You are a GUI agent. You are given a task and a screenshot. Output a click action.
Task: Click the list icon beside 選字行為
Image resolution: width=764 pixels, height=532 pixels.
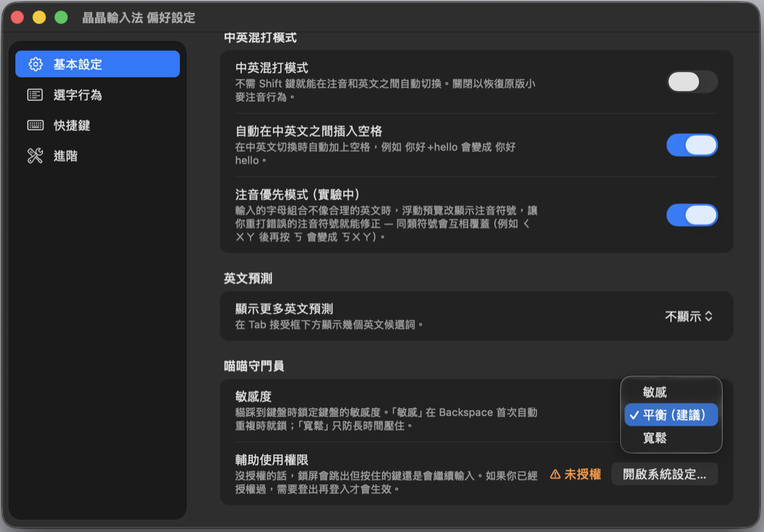coord(35,94)
